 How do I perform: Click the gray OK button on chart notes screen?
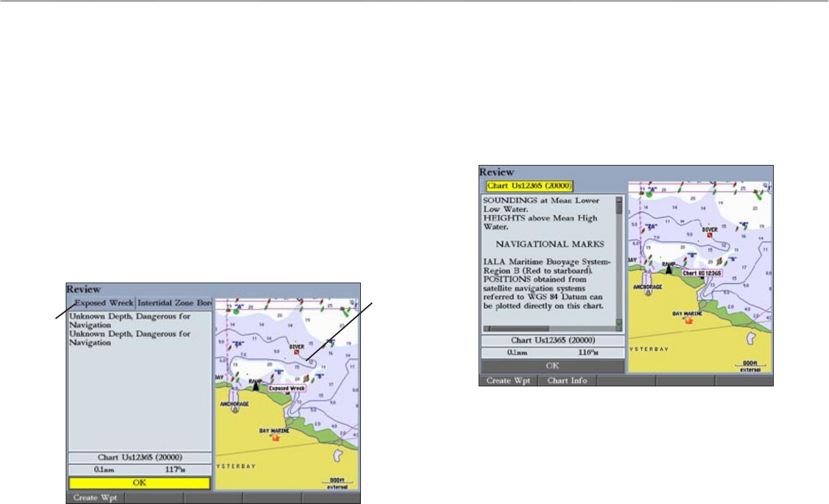[x=553, y=366]
